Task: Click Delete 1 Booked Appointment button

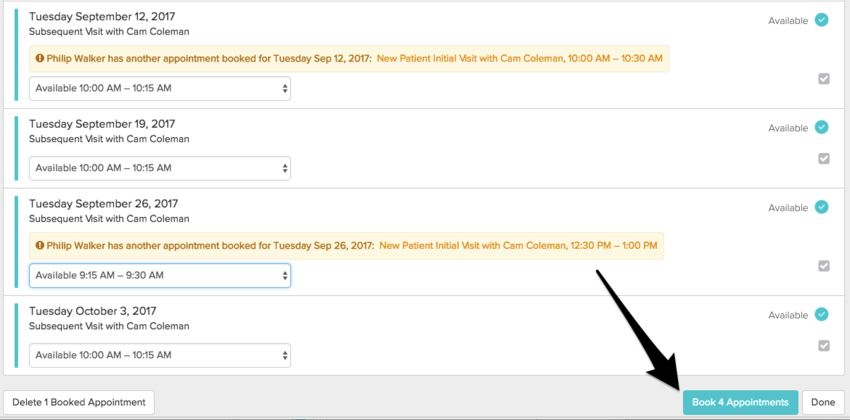Action: [x=79, y=402]
